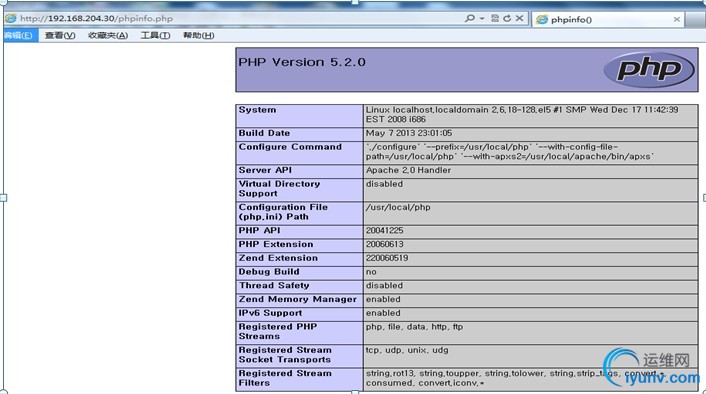Click the 'Virtual Directory Support' label

pyautogui.click(x=279, y=189)
